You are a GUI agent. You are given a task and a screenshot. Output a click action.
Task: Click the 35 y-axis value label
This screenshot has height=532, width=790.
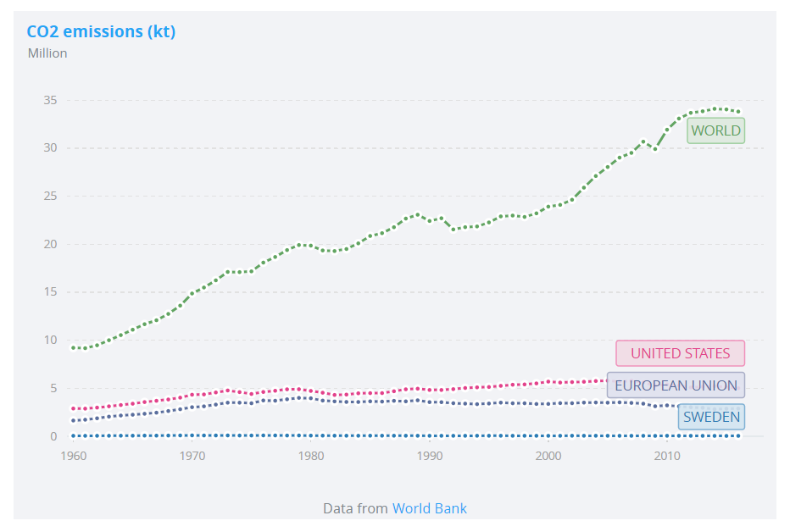pos(50,100)
